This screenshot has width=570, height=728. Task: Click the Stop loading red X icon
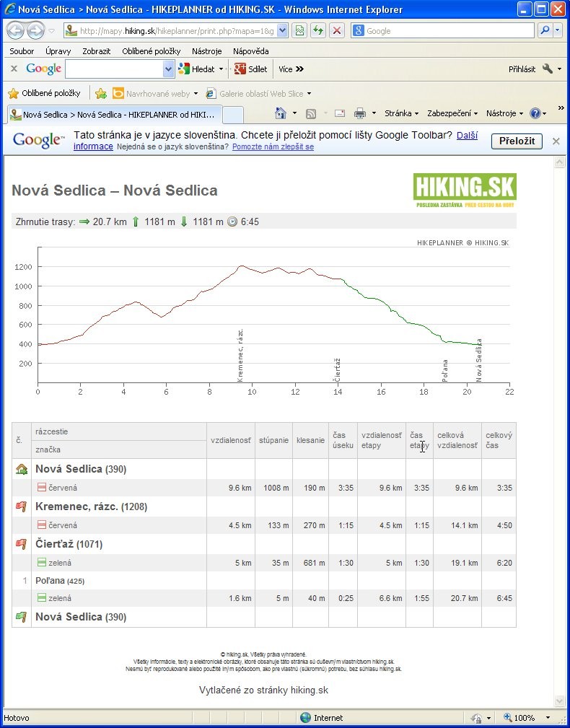coord(337,31)
